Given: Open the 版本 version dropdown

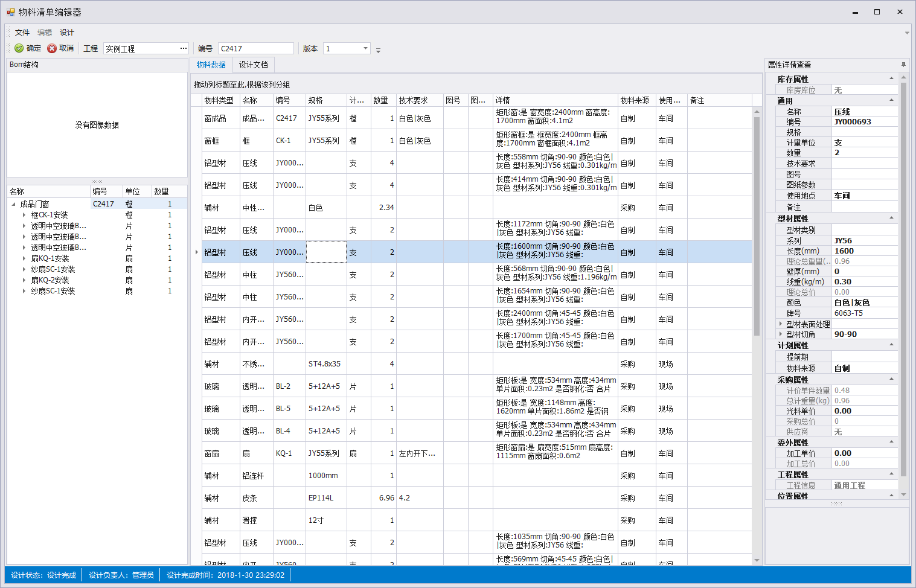Looking at the screenshot, I should point(365,48).
